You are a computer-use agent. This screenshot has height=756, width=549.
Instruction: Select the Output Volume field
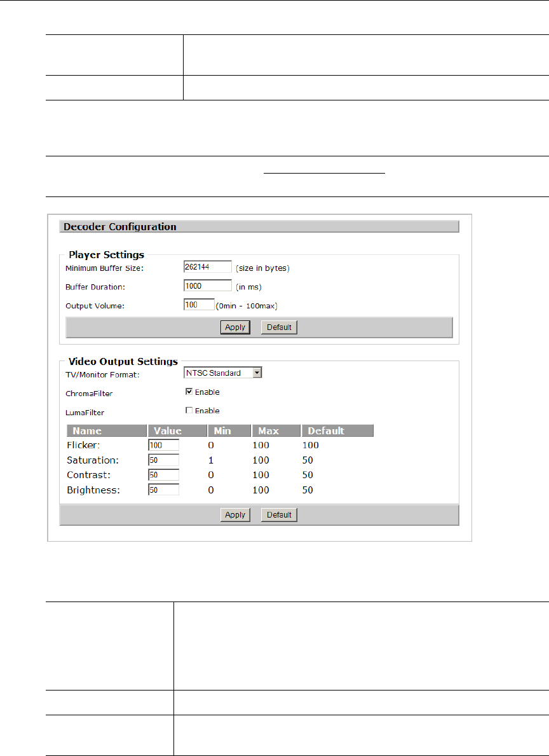[x=199, y=305]
